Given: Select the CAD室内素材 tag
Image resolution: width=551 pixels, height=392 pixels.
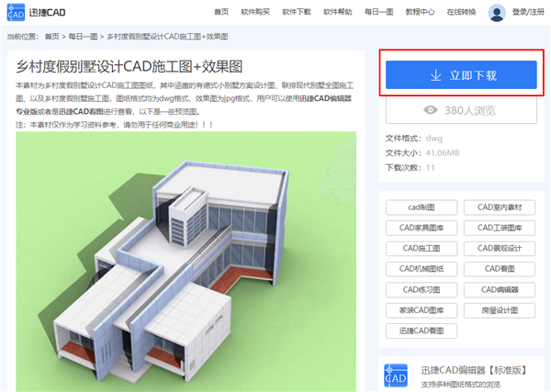Looking at the screenshot, I should [500, 207].
